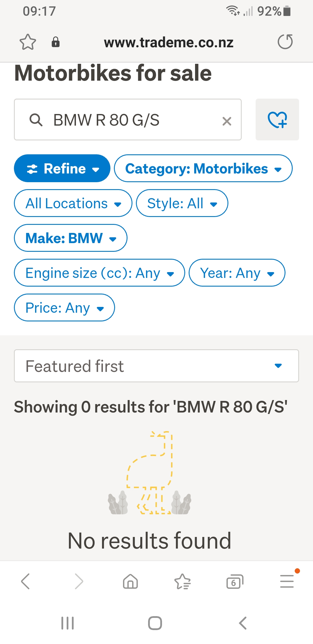Save this search with heart icon
Image resolution: width=313 pixels, height=644 pixels.
tap(277, 120)
